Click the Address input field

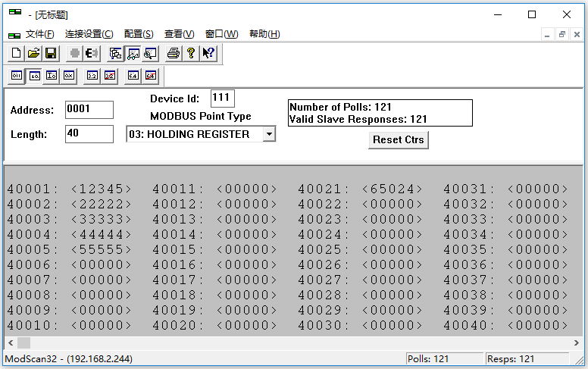[89, 110]
